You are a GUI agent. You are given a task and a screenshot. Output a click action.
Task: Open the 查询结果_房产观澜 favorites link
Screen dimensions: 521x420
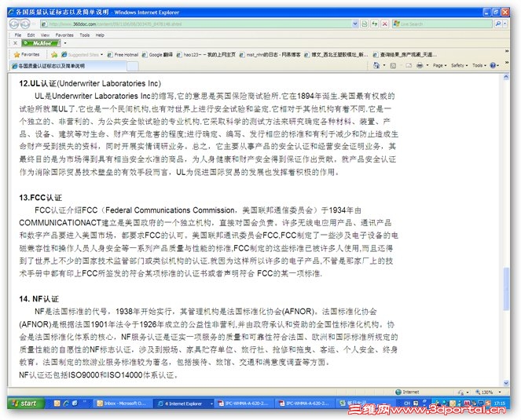coord(405,54)
